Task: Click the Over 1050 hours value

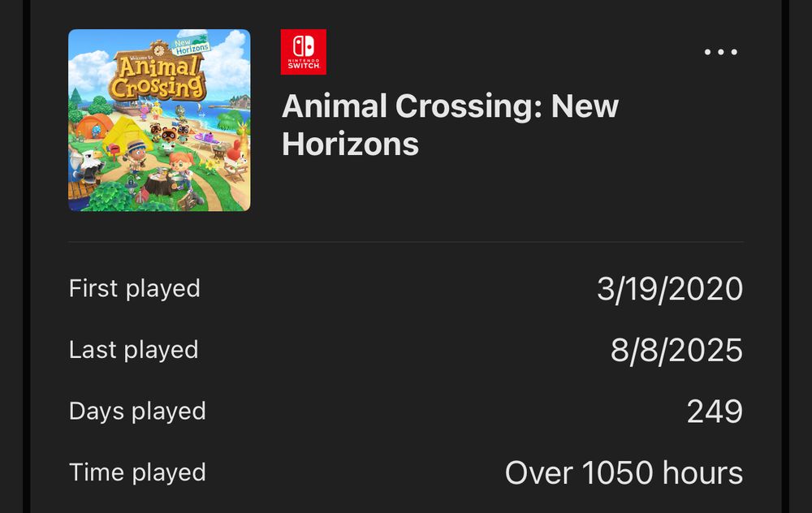Action: point(623,472)
